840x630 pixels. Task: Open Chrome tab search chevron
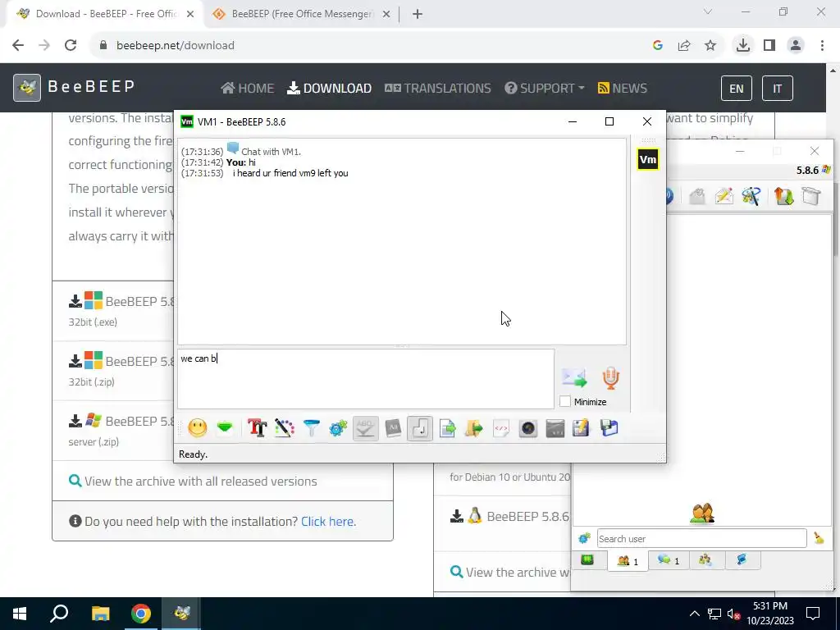pyautogui.click(x=708, y=12)
